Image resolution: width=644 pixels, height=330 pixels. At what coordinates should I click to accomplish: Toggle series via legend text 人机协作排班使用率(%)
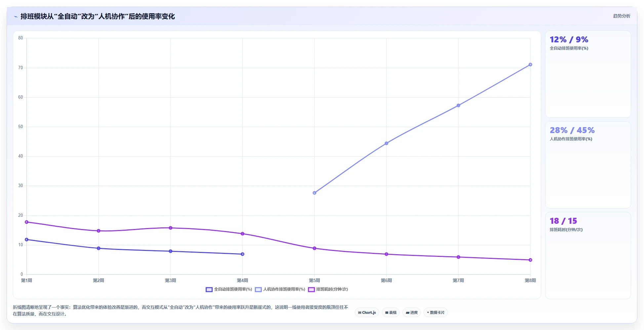click(x=284, y=289)
